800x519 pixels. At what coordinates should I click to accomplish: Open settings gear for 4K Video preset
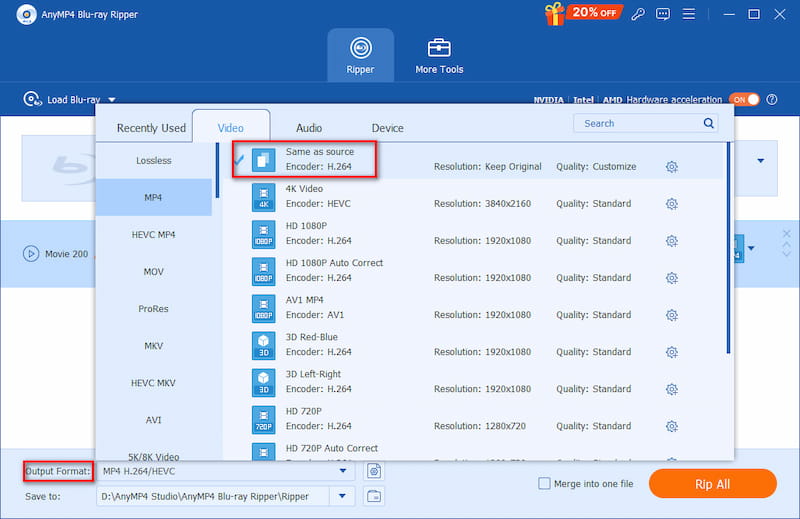pos(671,204)
